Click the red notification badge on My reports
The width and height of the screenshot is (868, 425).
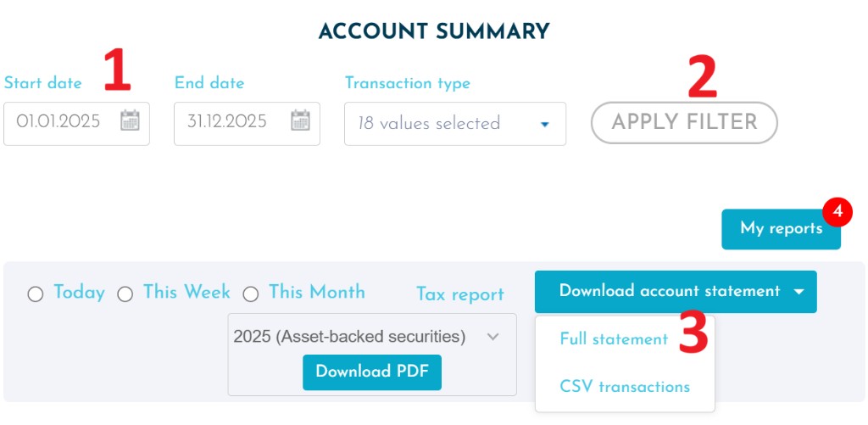837,212
